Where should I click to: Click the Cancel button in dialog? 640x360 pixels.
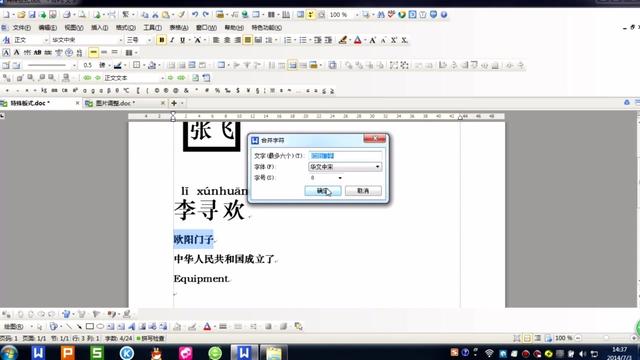click(x=363, y=191)
